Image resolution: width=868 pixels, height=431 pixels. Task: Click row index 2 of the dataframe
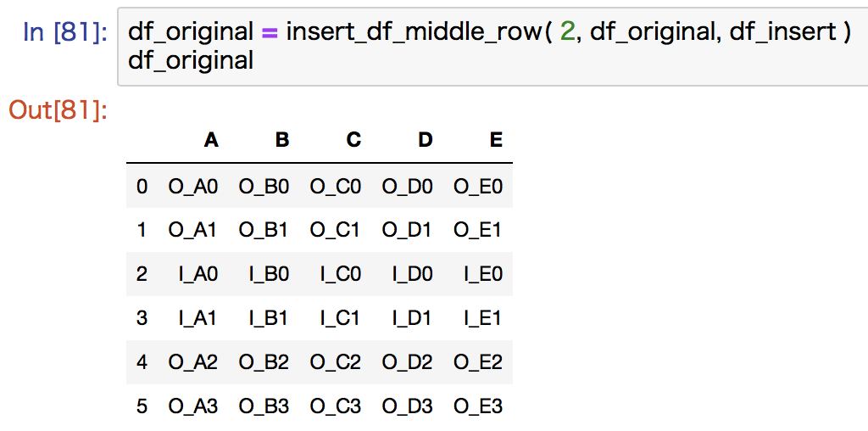click(x=142, y=274)
